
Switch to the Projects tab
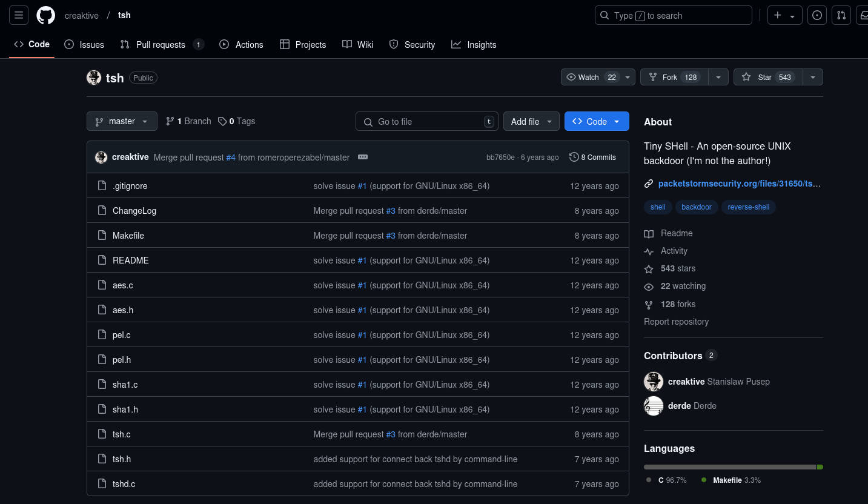(303, 45)
